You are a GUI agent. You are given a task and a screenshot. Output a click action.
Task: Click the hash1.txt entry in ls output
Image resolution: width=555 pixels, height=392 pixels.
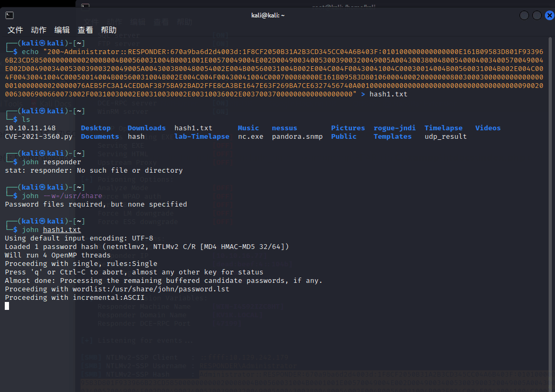pyautogui.click(x=193, y=128)
